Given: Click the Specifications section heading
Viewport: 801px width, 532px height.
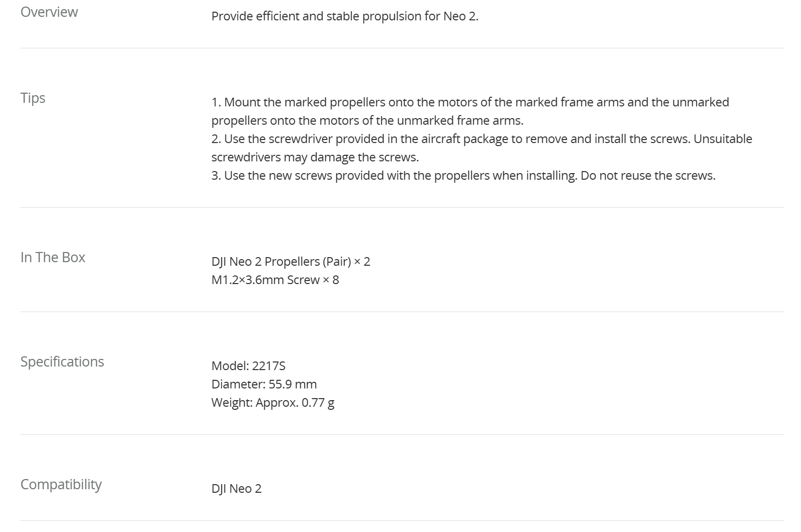Looking at the screenshot, I should click(62, 361).
